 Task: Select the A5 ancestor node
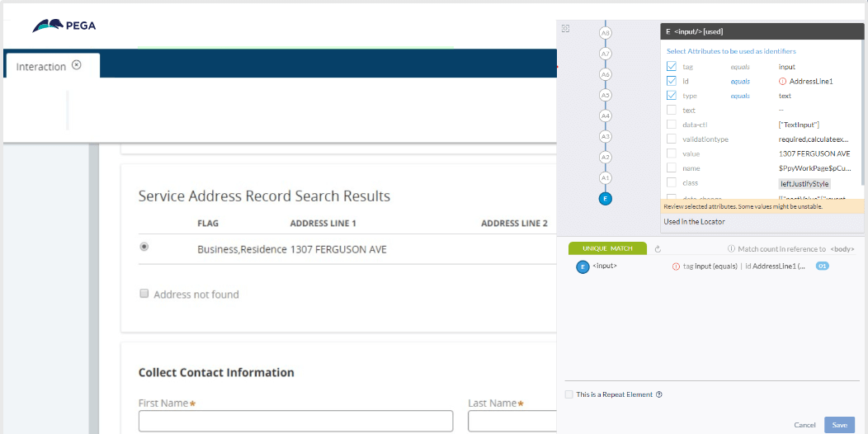coord(606,95)
